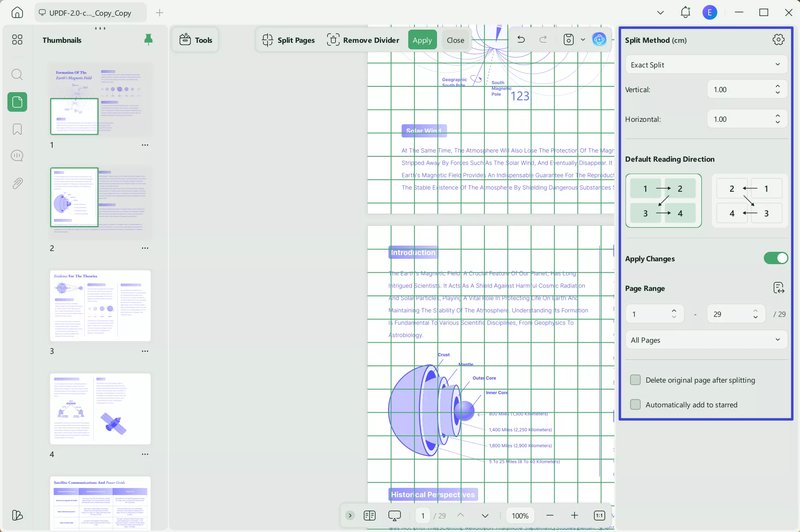Open the zoom level 100% dropdown
800x532 pixels.
[520, 516]
